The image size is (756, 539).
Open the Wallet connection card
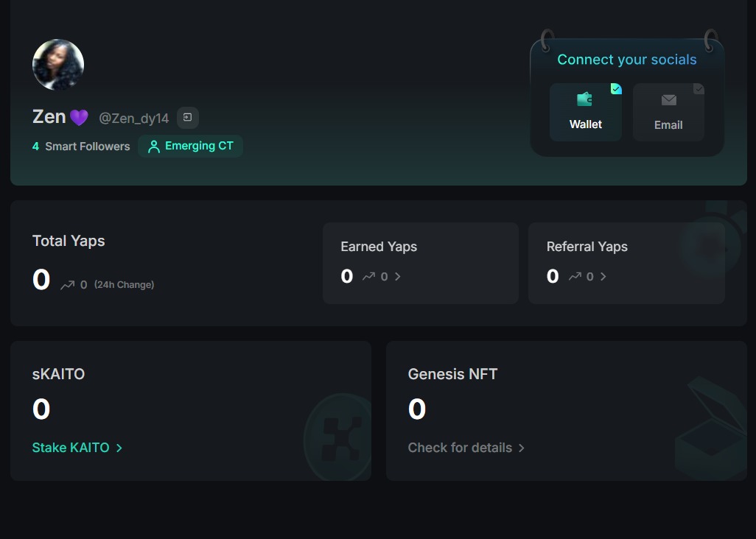(x=585, y=112)
